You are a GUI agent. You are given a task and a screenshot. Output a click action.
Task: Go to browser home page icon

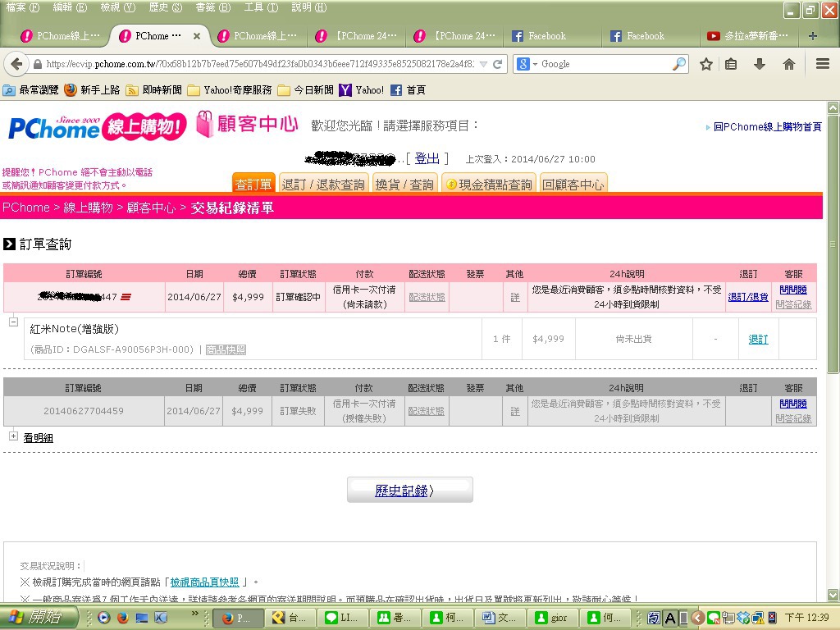pyautogui.click(x=788, y=64)
